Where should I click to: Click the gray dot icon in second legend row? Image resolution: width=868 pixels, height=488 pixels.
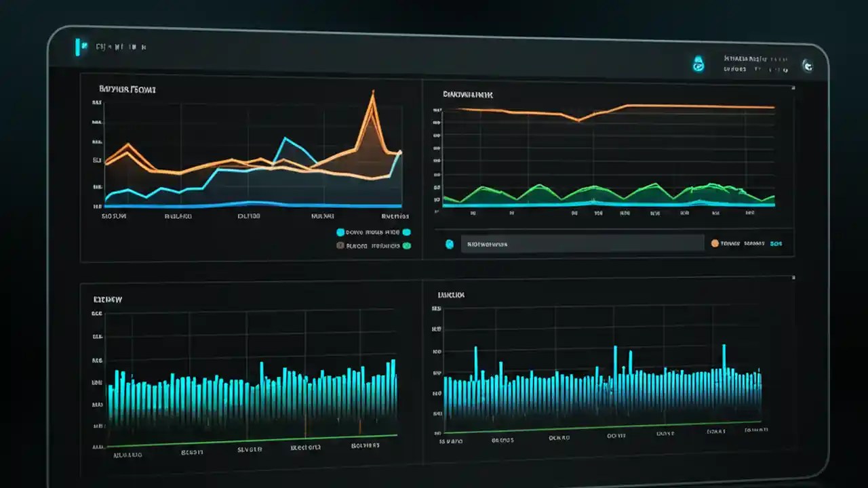click(x=340, y=245)
